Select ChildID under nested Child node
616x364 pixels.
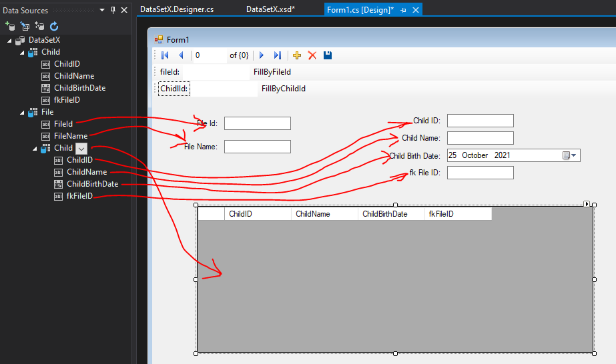click(79, 160)
